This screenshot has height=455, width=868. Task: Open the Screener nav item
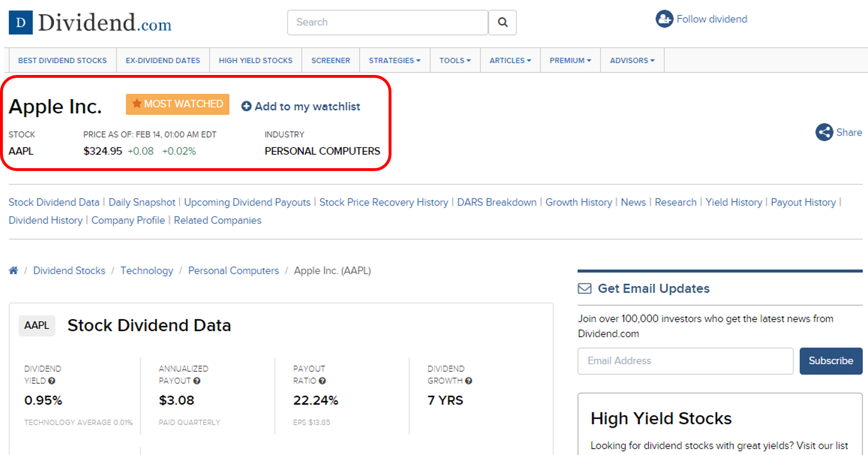330,61
